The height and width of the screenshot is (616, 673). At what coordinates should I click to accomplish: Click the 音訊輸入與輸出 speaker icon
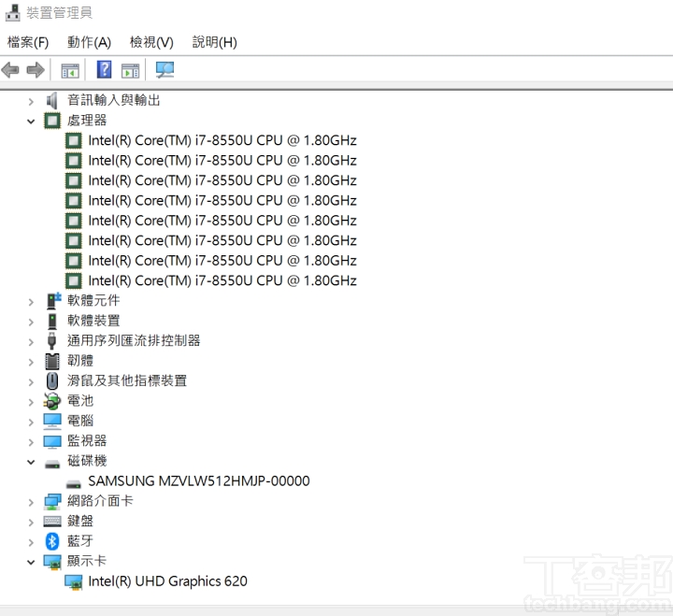pos(52,100)
